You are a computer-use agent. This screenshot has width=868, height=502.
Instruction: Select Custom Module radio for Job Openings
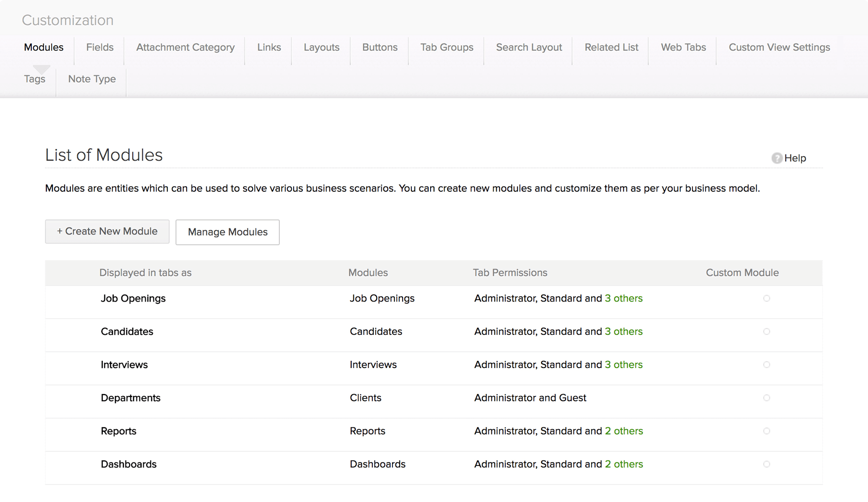click(766, 298)
